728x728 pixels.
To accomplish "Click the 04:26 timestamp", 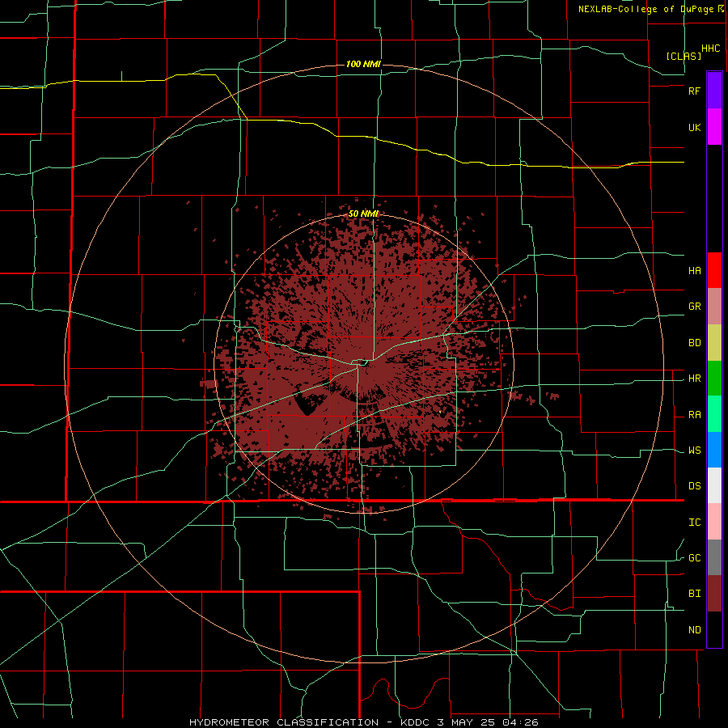I will coord(521,722).
